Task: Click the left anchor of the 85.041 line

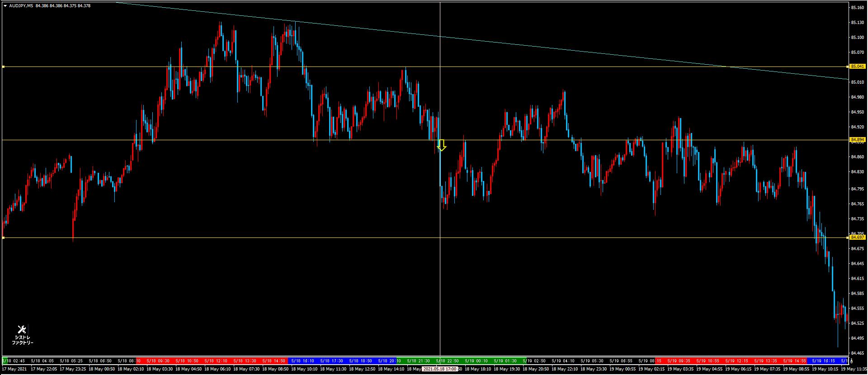Action: [3, 67]
